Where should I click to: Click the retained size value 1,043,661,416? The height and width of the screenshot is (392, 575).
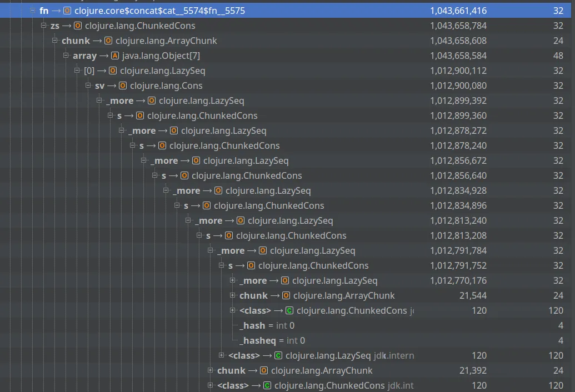tap(458, 11)
